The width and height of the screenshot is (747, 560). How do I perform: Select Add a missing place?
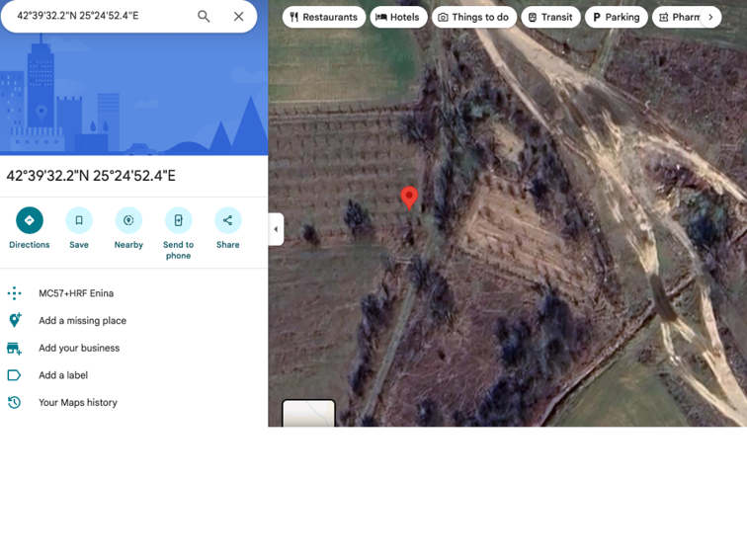coord(82,321)
